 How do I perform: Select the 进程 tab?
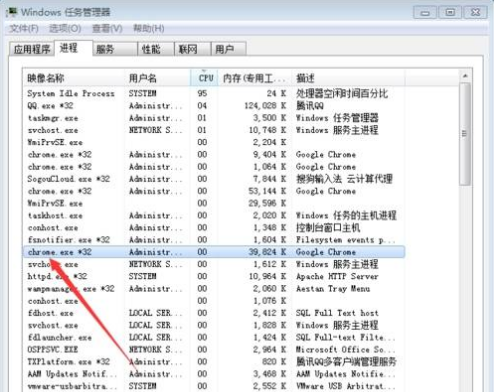(x=73, y=48)
